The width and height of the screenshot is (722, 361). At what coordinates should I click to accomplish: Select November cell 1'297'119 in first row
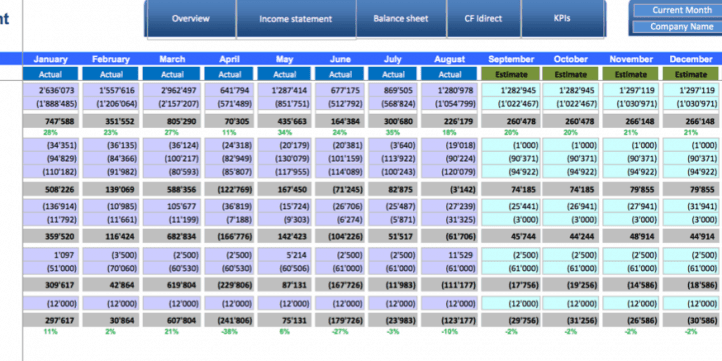pos(631,91)
